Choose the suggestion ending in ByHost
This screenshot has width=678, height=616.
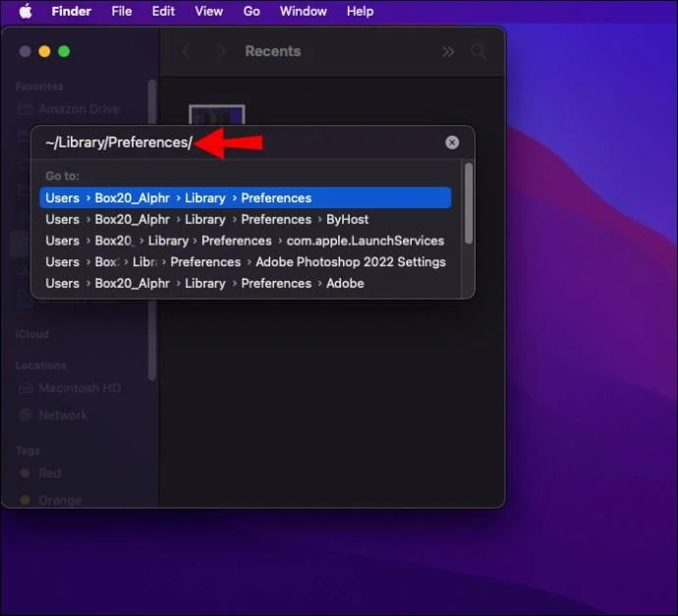click(x=246, y=219)
